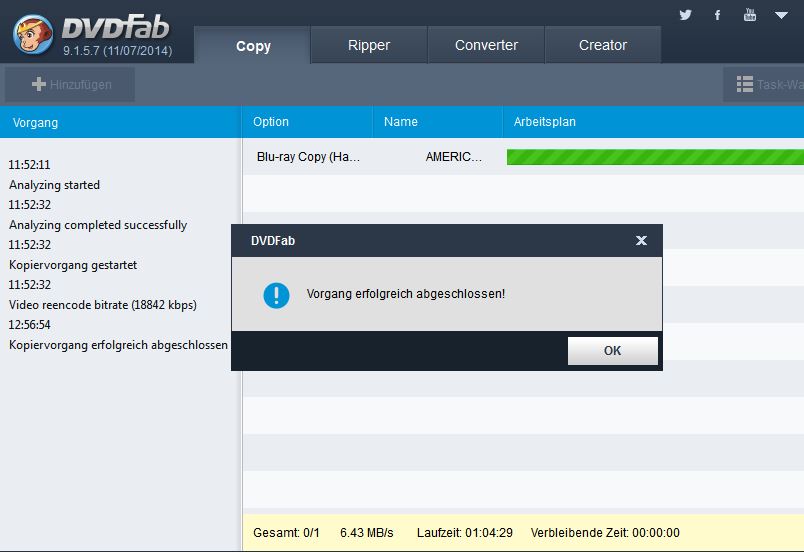Screen dimensions: 804x552
Task: Switch to the Copy tab
Action: [x=253, y=46]
